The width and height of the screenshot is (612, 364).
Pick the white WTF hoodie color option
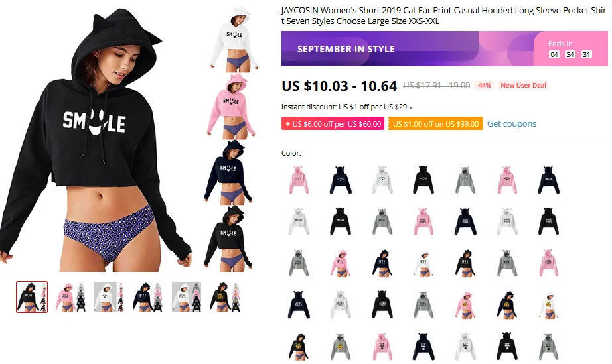click(423, 263)
